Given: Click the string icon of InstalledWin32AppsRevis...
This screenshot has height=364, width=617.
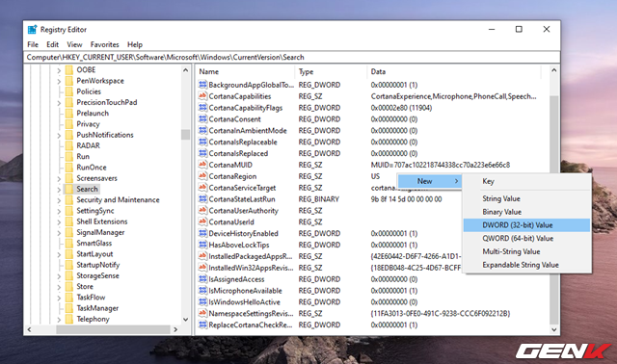Looking at the screenshot, I should pyautogui.click(x=202, y=268).
